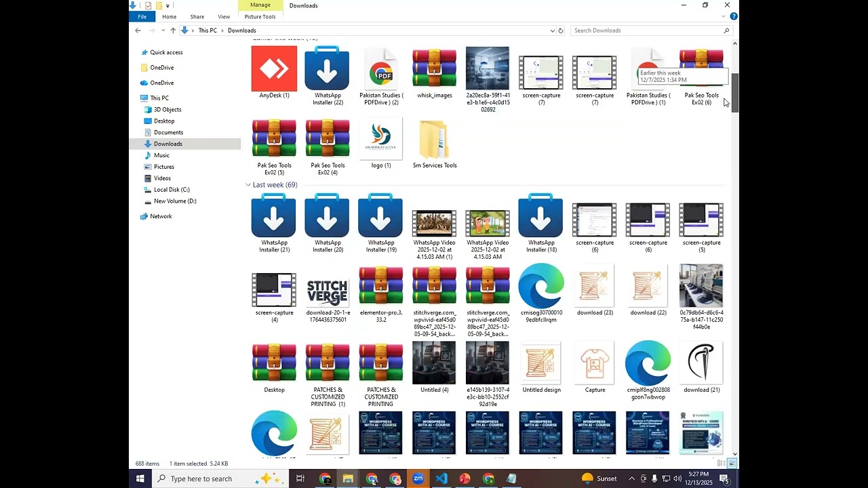The height and width of the screenshot is (488, 868).
Task: Open the Sunset weather widget
Action: [x=599, y=479]
